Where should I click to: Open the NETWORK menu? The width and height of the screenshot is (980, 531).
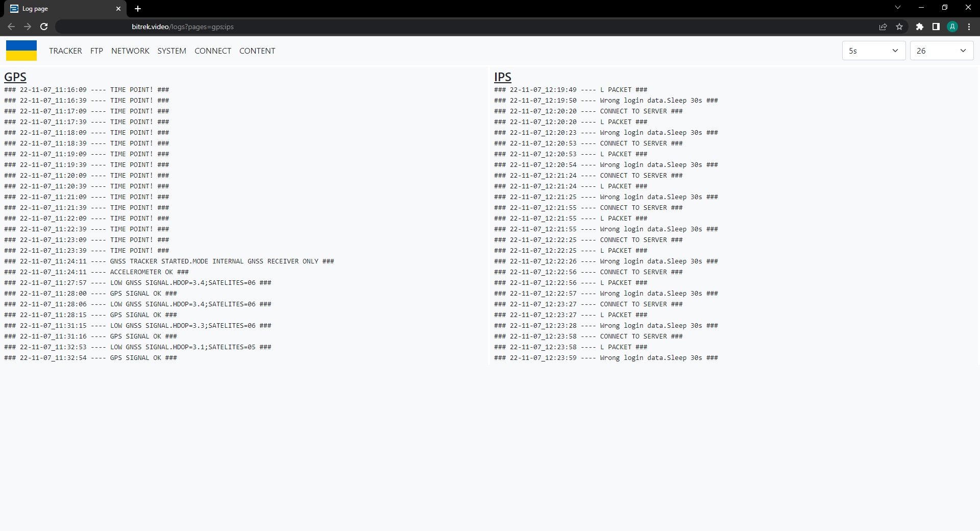[x=130, y=51]
